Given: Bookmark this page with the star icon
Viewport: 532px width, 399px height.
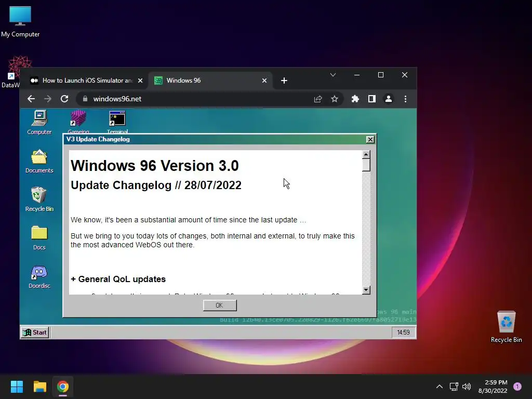Looking at the screenshot, I should [335, 99].
